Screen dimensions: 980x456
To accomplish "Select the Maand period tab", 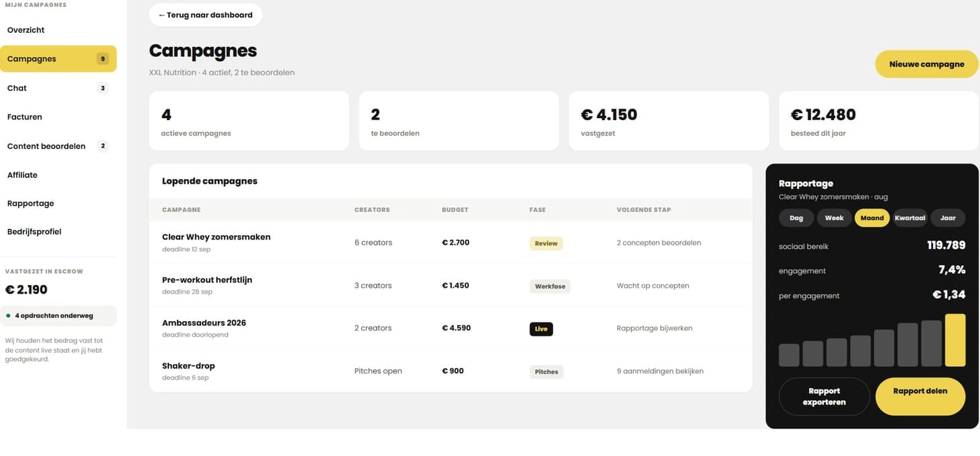I will [872, 218].
